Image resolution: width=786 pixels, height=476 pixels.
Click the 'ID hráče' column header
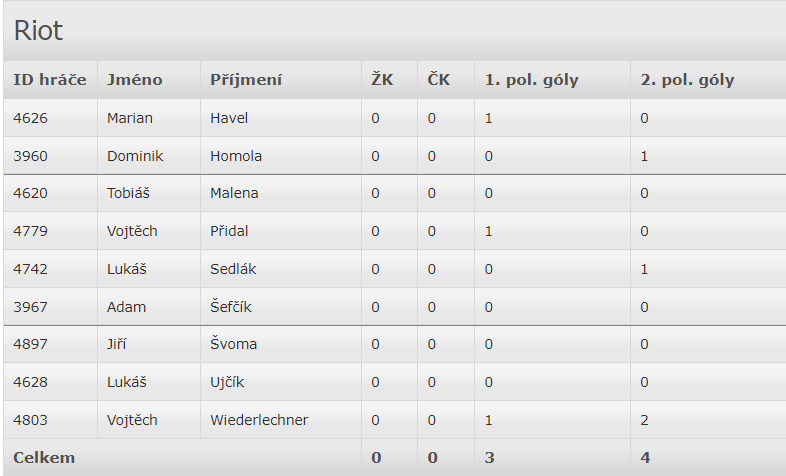(x=49, y=80)
